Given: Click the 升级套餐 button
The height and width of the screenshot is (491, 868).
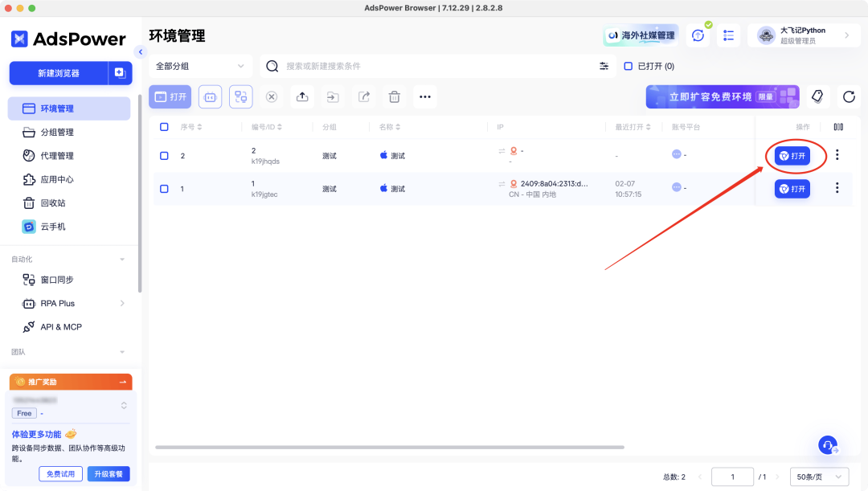Looking at the screenshot, I should pyautogui.click(x=108, y=474).
